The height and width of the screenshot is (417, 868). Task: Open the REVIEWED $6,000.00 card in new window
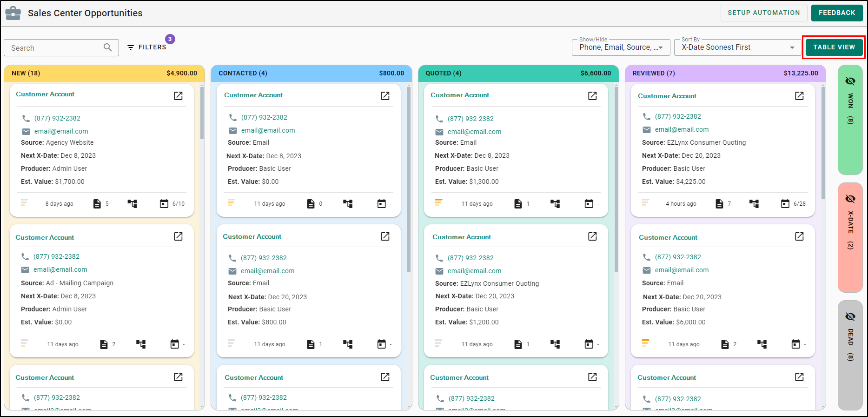tap(799, 236)
